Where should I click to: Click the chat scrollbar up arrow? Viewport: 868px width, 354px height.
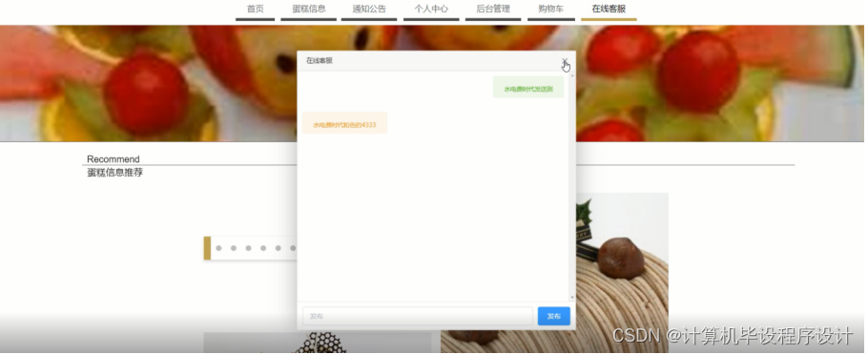pyautogui.click(x=572, y=74)
